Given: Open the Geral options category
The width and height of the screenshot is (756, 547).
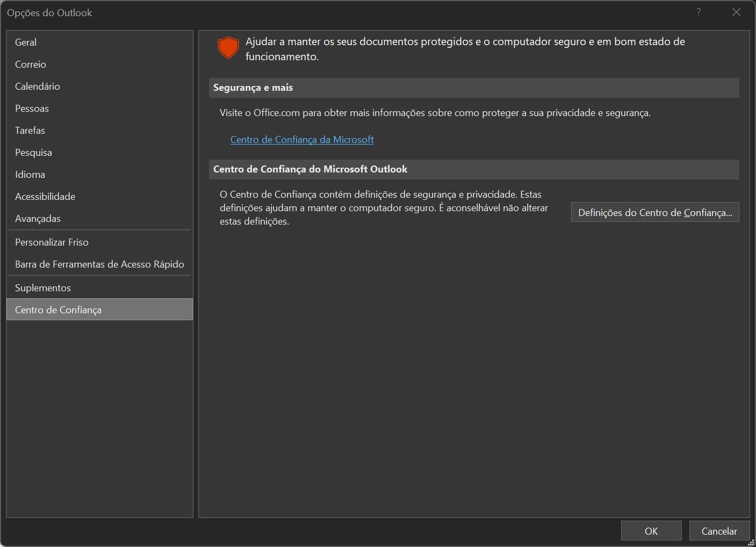Looking at the screenshot, I should click(26, 42).
